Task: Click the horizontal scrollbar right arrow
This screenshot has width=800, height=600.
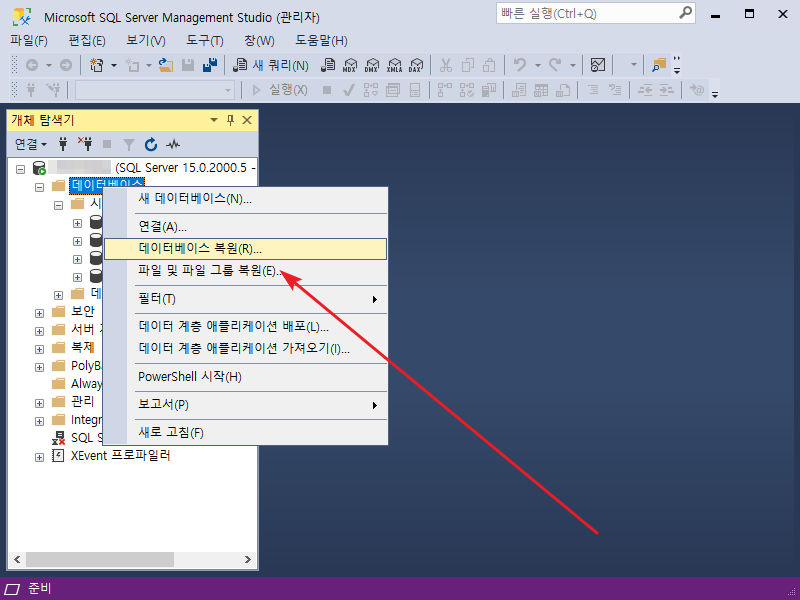Action: [x=247, y=559]
